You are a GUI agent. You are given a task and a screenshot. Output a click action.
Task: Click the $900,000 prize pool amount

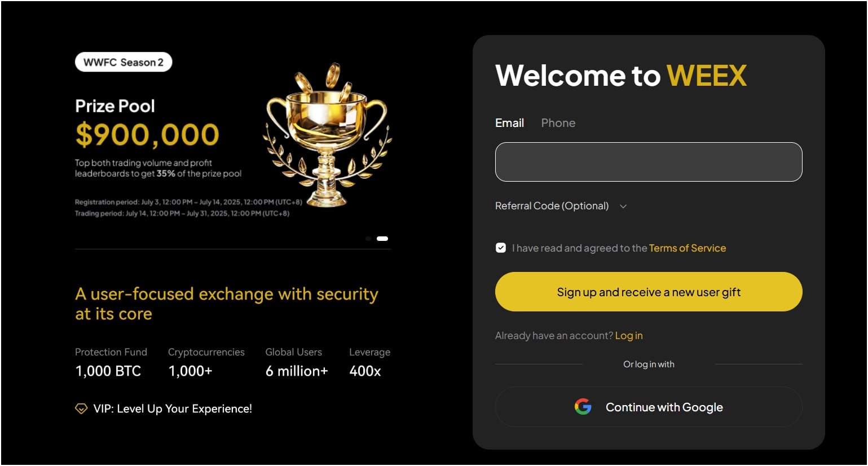pos(147,135)
